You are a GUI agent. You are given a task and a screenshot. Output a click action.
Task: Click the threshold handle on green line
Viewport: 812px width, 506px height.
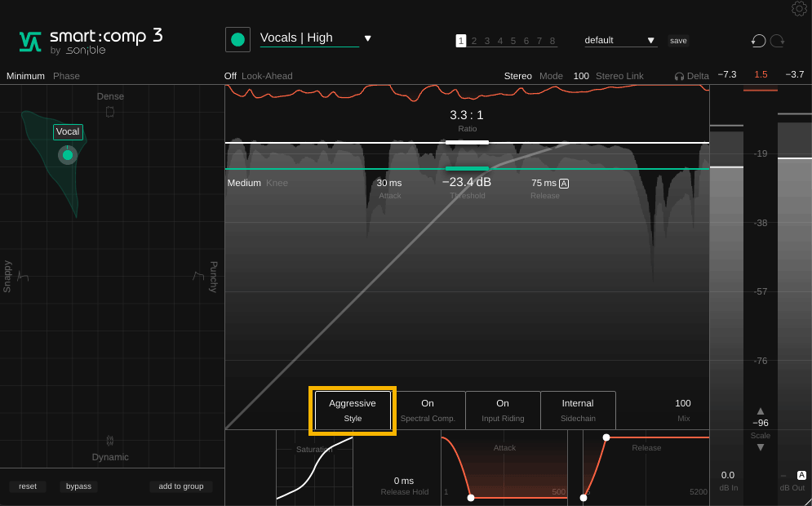[x=467, y=169]
